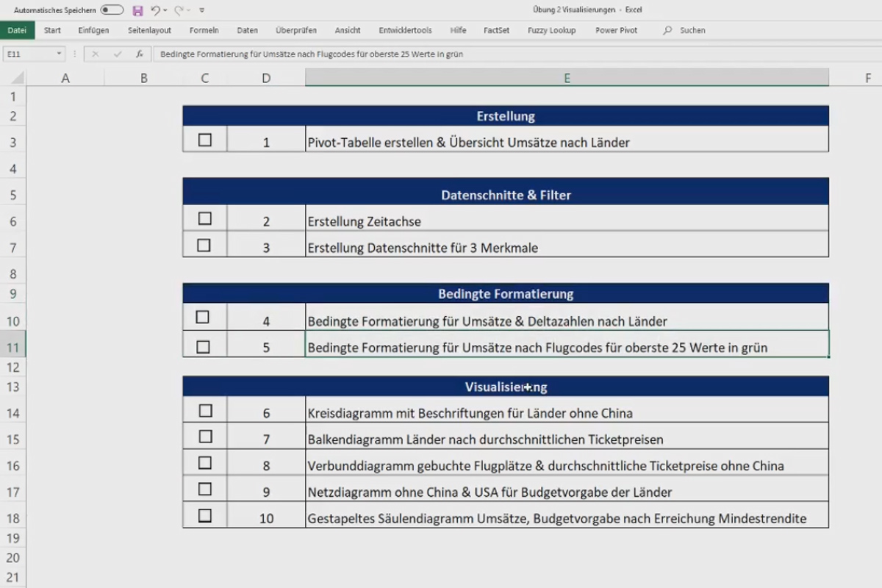Toggle Automatisches Speichern switch
Image resolution: width=882 pixels, height=588 pixels.
112,10
